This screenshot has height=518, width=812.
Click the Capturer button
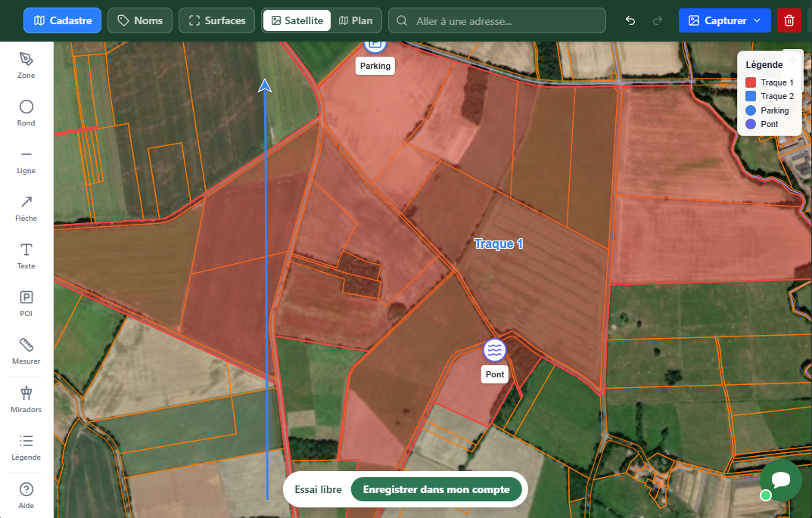pyautogui.click(x=724, y=20)
